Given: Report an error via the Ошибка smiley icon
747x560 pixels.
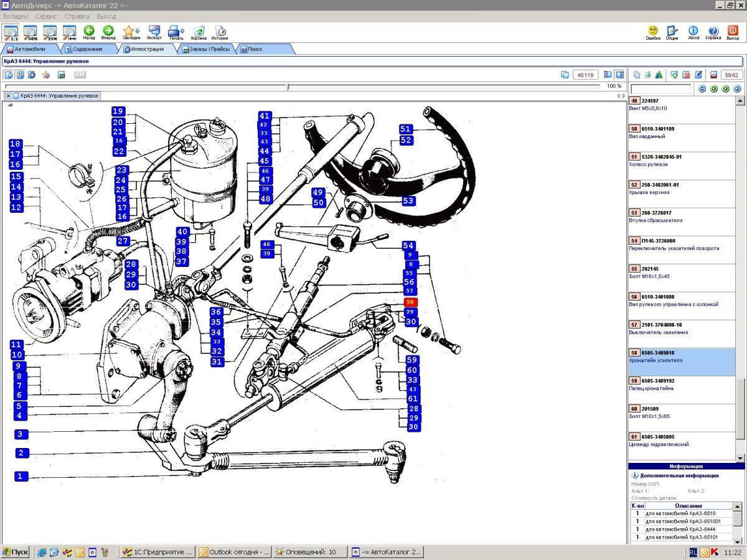Looking at the screenshot, I should (x=653, y=32).
